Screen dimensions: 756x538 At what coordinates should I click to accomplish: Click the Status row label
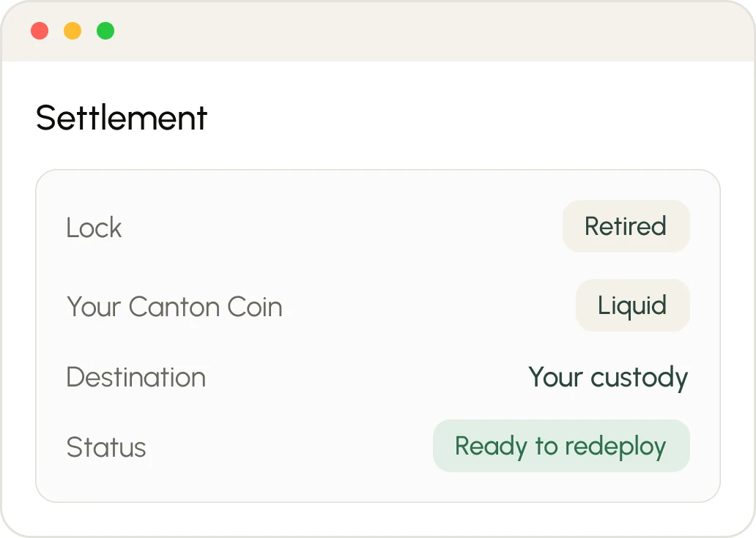coord(106,447)
